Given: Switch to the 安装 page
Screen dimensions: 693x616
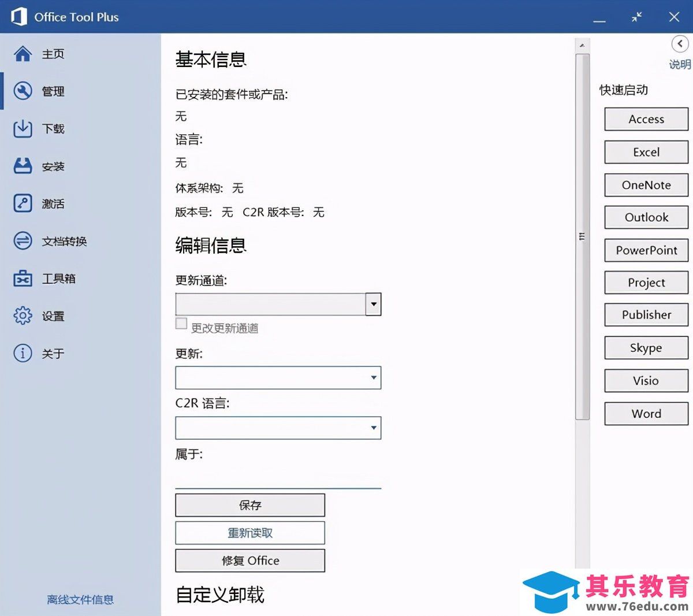Looking at the screenshot, I should [53, 166].
